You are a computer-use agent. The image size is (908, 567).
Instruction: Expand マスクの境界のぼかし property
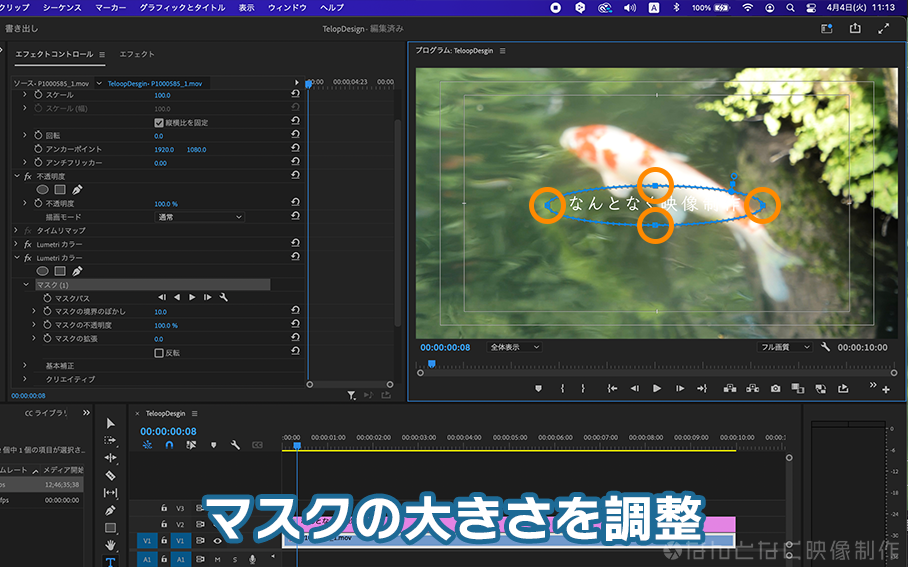point(34,311)
